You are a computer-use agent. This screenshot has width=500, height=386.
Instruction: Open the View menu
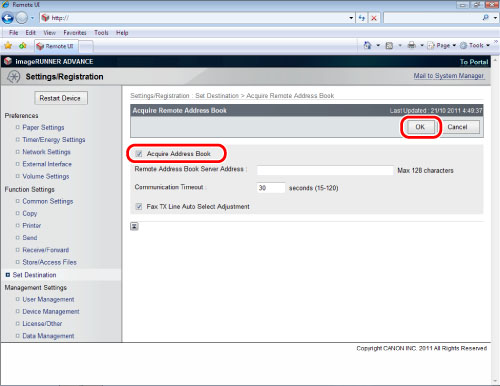pos(49,33)
